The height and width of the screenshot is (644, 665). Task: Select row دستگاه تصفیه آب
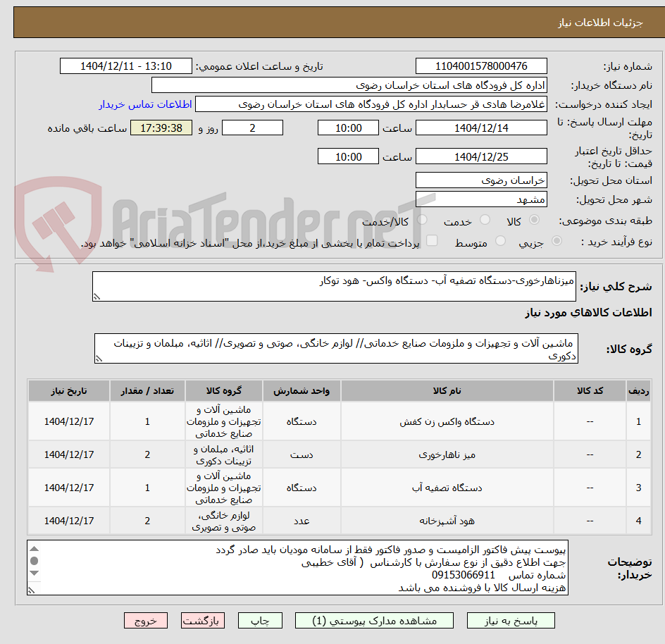point(340,488)
